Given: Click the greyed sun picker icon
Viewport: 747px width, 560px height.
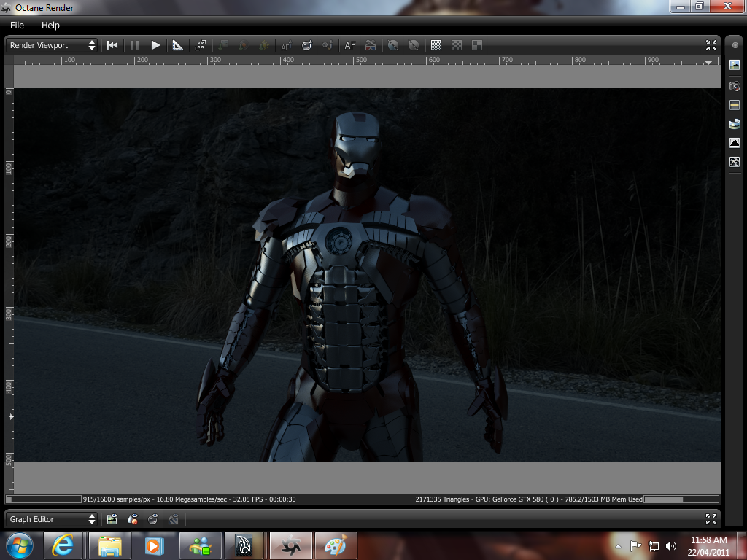Looking at the screenshot, I should coord(264,45).
